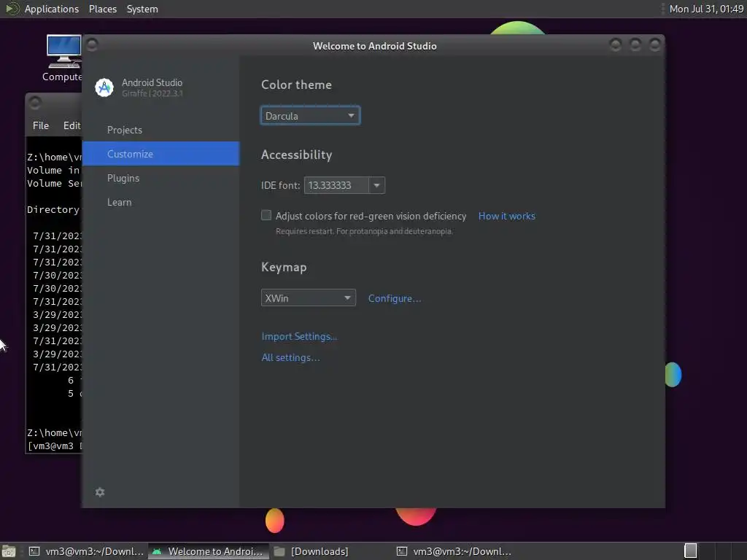Maximize the Welcome to Android Studio window
Image resolution: width=747 pixels, height=560 pixels.
(x=635, y=44)
